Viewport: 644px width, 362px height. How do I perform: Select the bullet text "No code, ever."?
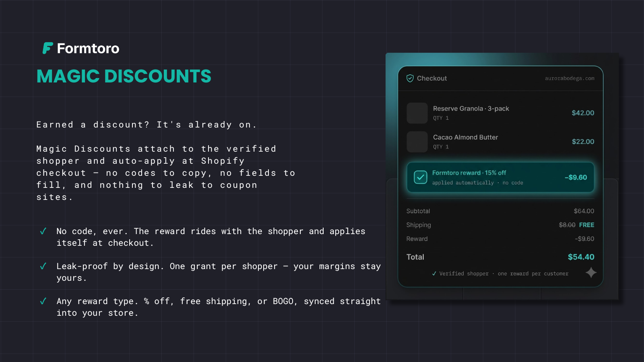[x=92, y=231]
